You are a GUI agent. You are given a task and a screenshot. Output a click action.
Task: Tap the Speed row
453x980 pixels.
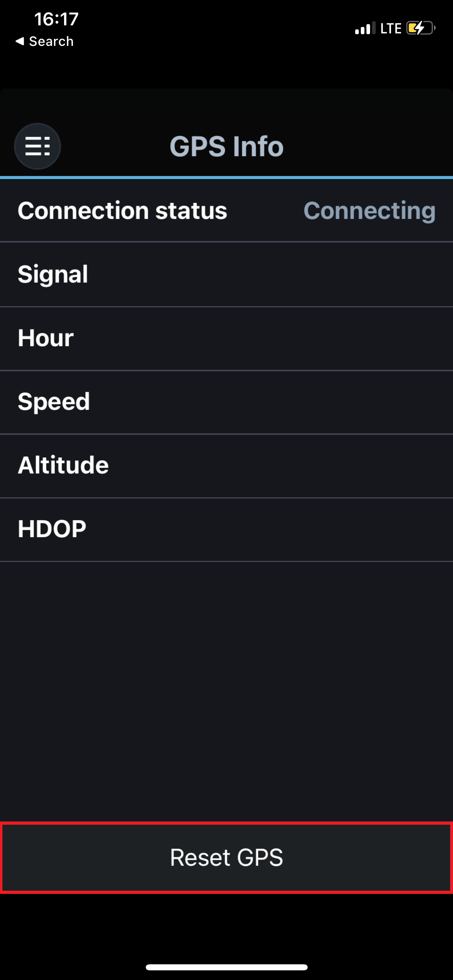226,401
